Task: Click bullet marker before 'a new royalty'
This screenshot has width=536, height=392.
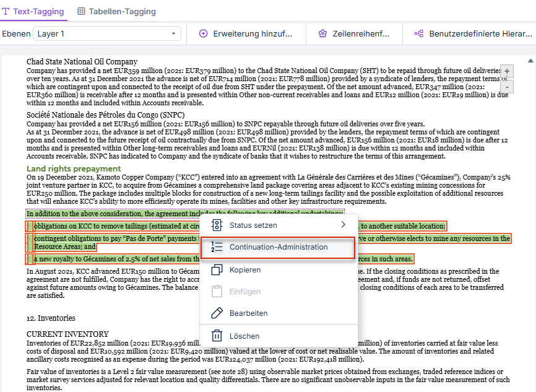Action: [29, 259]
